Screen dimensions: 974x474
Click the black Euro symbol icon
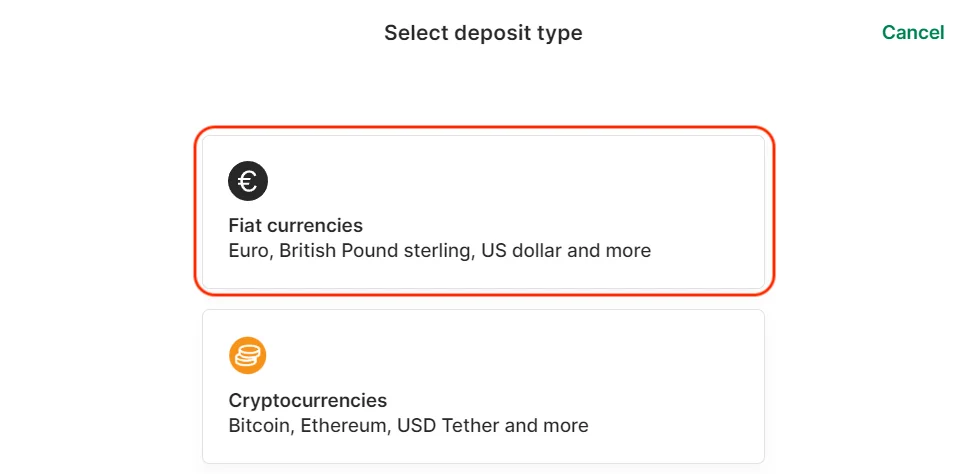(248, 181)
